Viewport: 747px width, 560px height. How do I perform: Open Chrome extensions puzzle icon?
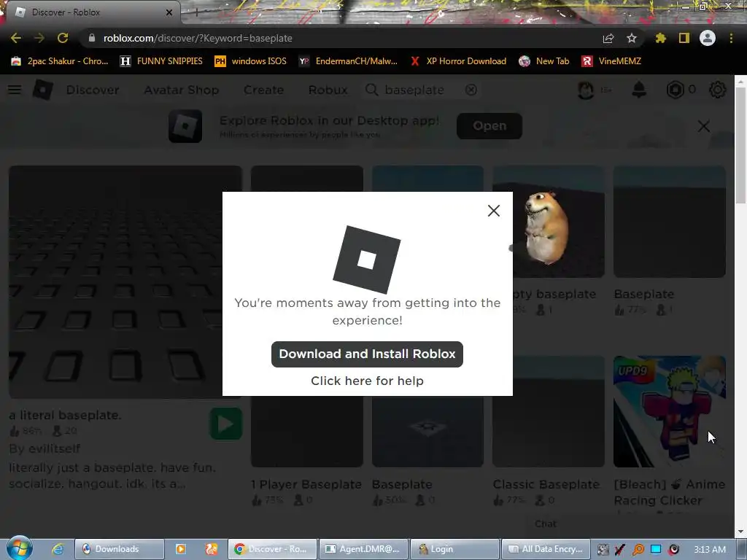pos(660,38)
